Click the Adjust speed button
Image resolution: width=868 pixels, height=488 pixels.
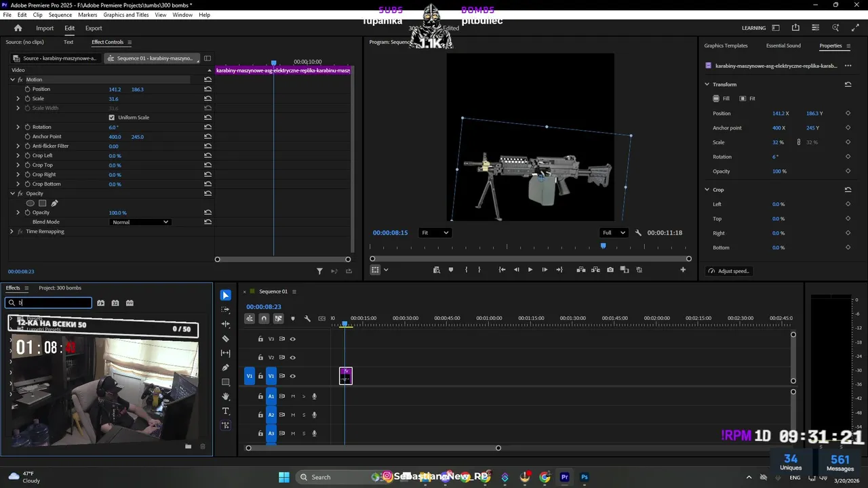coord(729,271)
